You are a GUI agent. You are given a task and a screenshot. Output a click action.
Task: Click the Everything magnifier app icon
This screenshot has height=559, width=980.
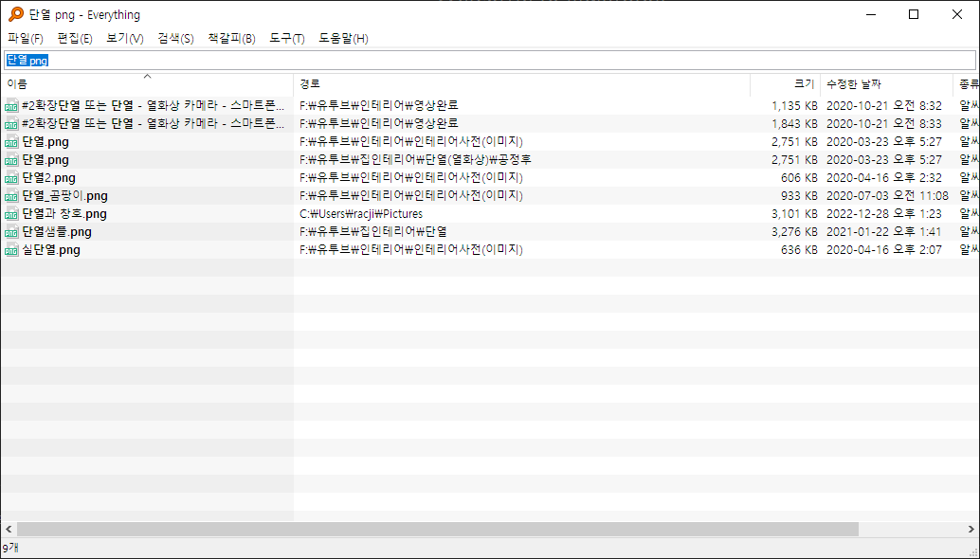pyautogui.click(x=15, y=14)
